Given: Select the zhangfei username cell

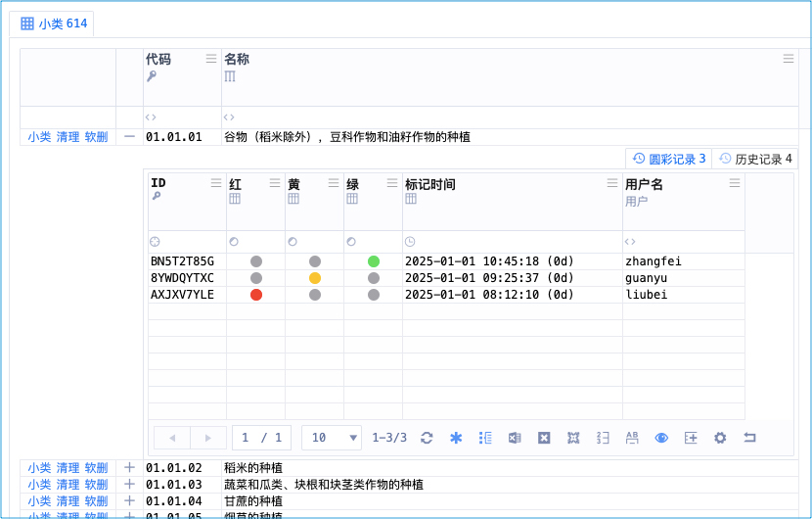Looking at the screenshot, I should pos(684,261).
